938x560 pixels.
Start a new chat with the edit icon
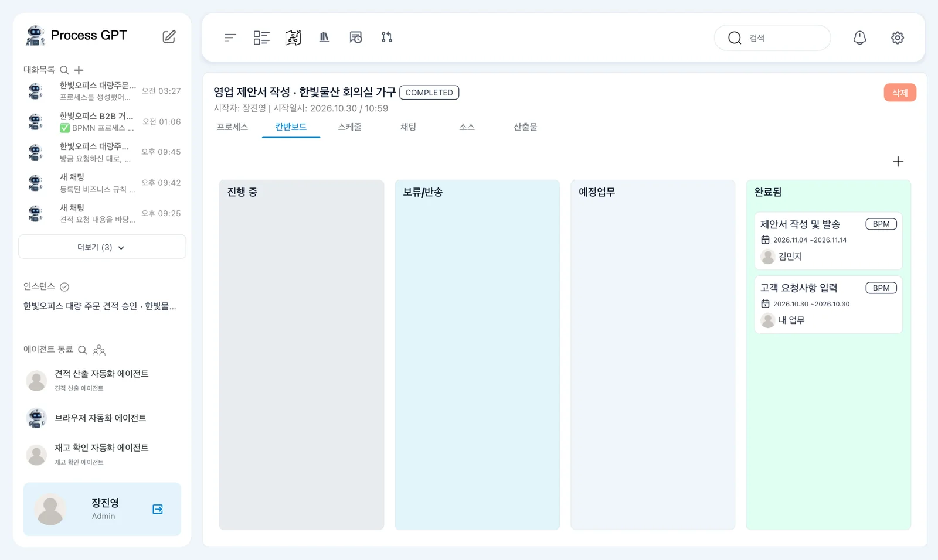click(x=169, y=36)
